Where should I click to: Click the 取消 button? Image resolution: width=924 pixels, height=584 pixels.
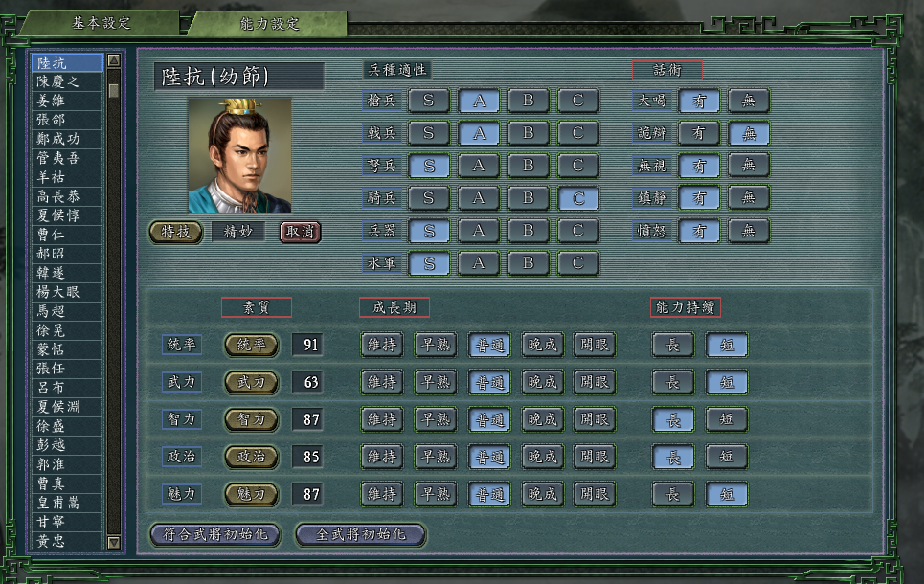(300, 232)
